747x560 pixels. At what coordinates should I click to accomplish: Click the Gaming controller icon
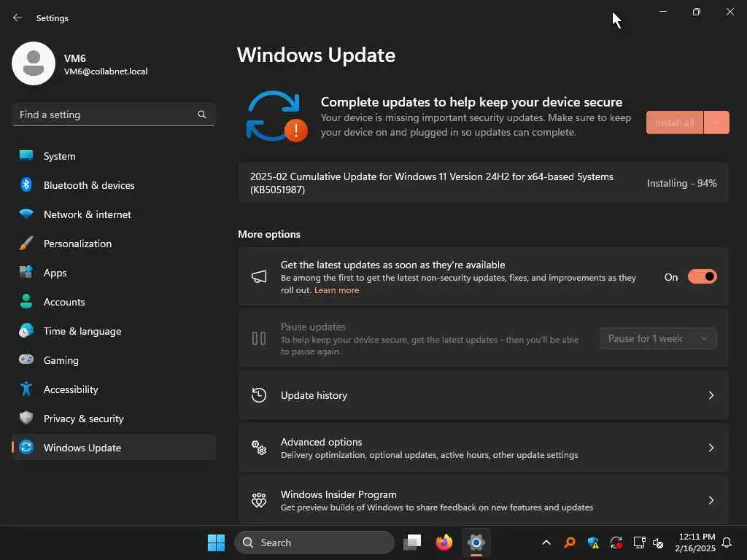(26, 359)
